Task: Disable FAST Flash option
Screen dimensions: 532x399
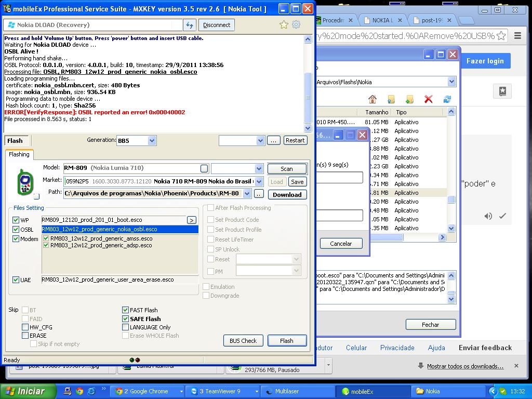Action: [x=125, y=310]
